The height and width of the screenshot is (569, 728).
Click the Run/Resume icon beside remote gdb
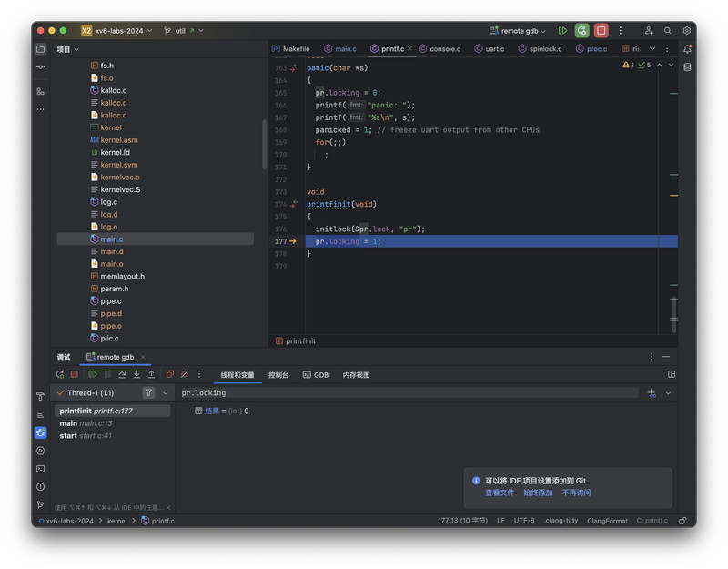pyautogui.click(x=562, y=31)
